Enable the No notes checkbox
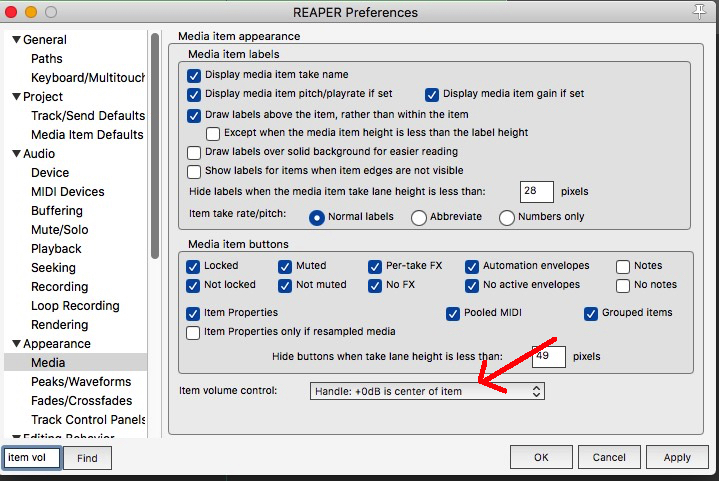The image size is (719, 481). pyautogui.click(x=623, y=286)
